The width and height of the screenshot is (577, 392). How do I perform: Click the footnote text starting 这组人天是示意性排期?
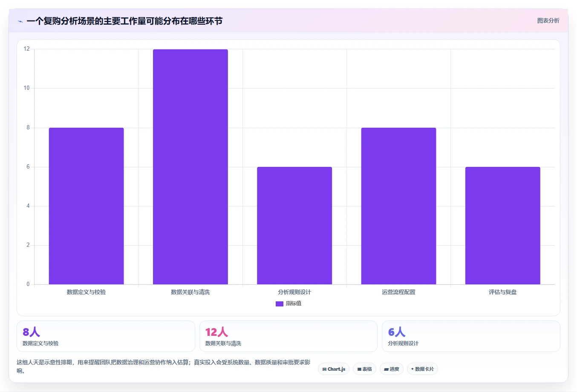164,366
